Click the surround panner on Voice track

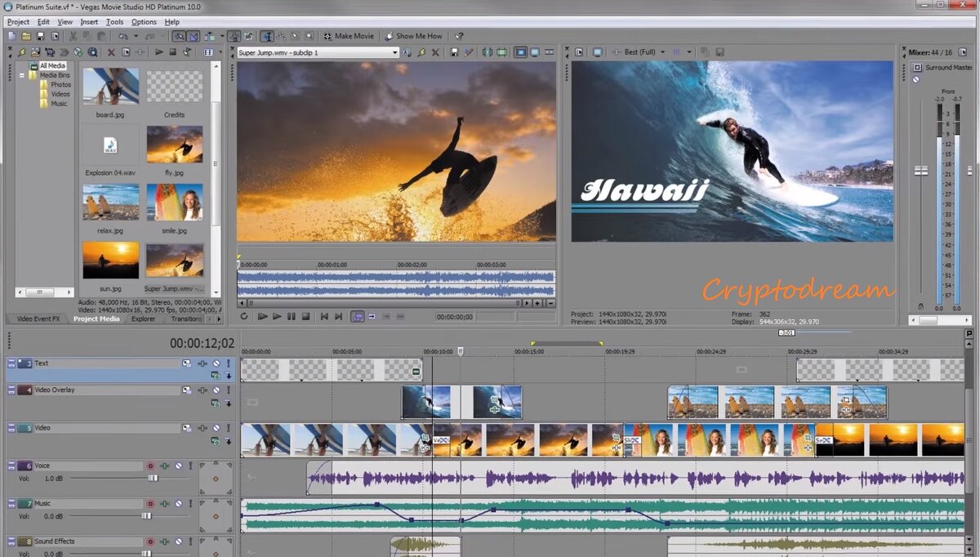[x=216, y=479]
